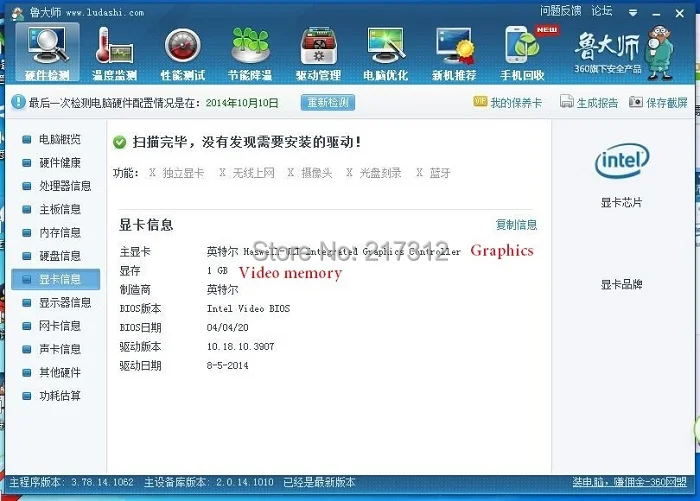Image resolution: width=700 pixels, height=501 pixels.
Task: Click 复制信息 copy info link
Action: pyautogui.click(x=517, y=225)
